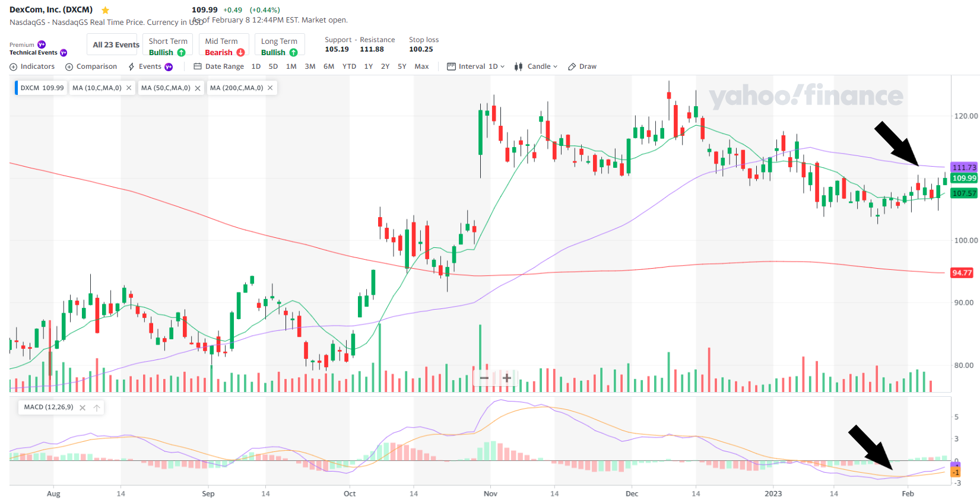This screenshot has width=980, height=500.
Task: Click the zoom out minus button
Action: click(x=484, y=378)
